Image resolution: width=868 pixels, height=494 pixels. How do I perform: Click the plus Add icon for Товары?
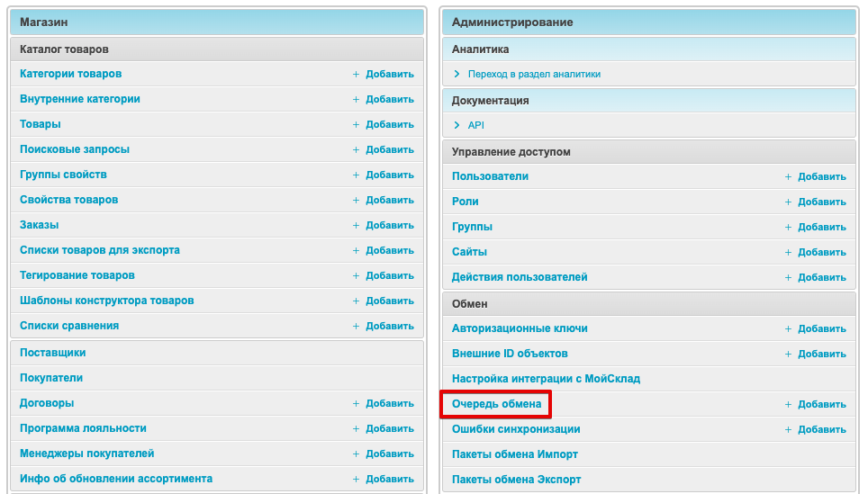coord(356,124)
